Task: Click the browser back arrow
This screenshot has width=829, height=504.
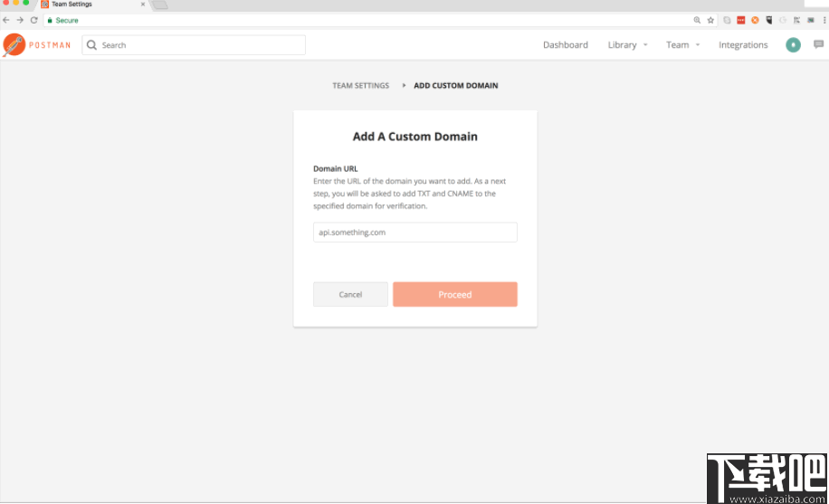Action: coord(7,20)
